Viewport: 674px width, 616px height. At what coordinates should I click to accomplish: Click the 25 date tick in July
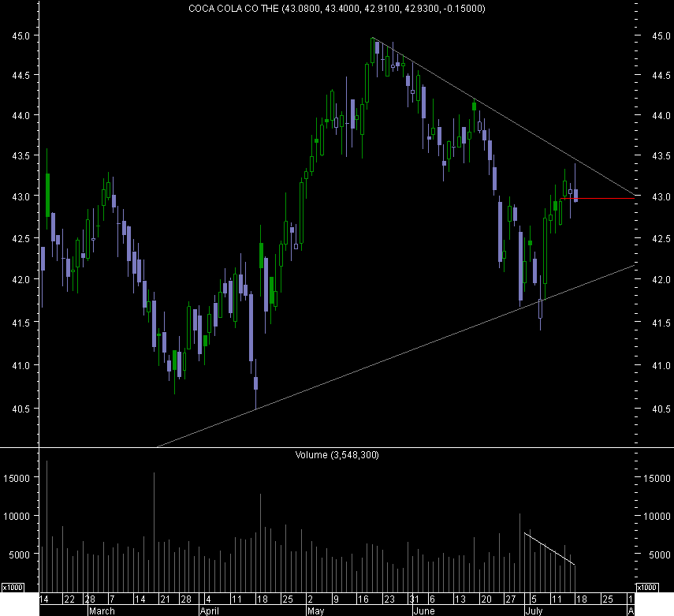click(x=607, y=599)
